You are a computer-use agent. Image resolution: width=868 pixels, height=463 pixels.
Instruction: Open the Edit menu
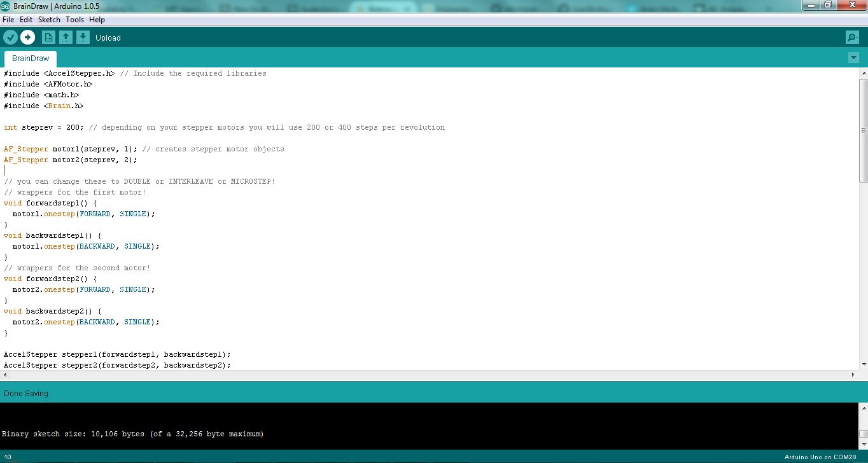tap(26, 20)
